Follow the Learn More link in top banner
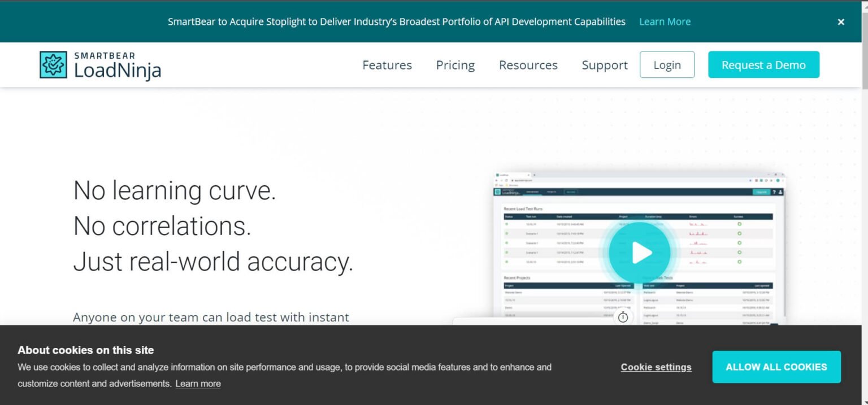 665,22
